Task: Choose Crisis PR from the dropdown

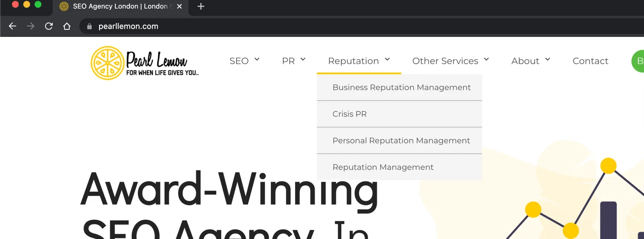Action: tap(399, 114)
